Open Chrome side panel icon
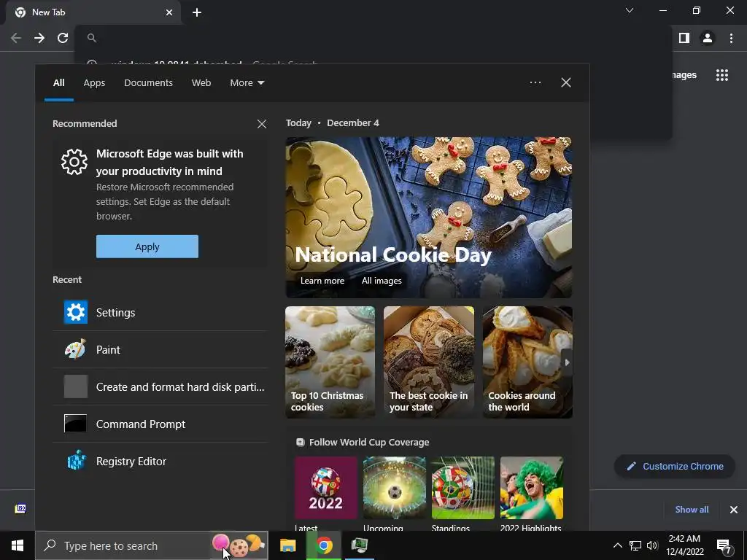747x560 pixels. click(684, 38)
